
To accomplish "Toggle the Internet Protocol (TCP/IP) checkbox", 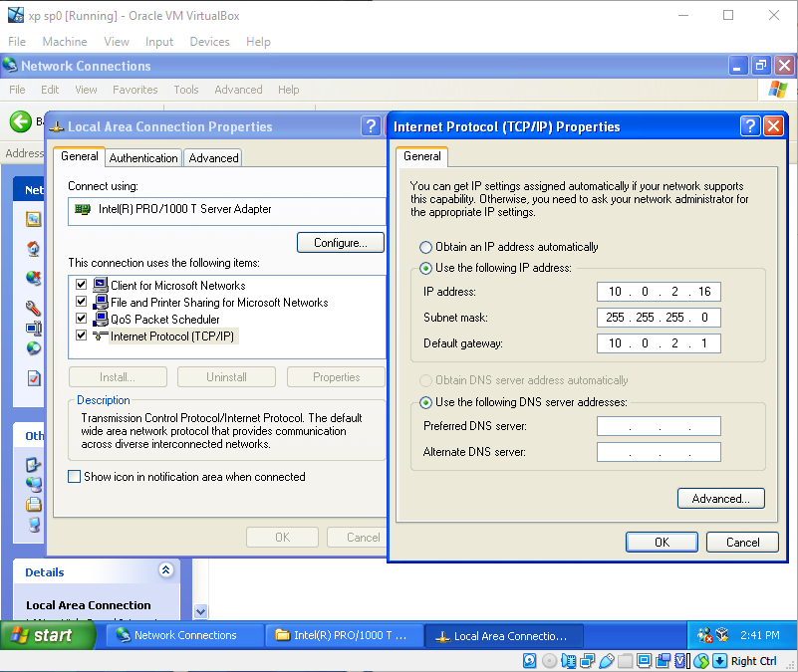I will [x=81, y=336].
